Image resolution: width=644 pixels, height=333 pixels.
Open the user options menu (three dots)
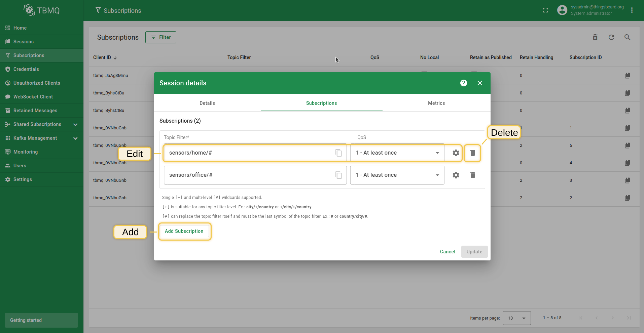point(632,10)
